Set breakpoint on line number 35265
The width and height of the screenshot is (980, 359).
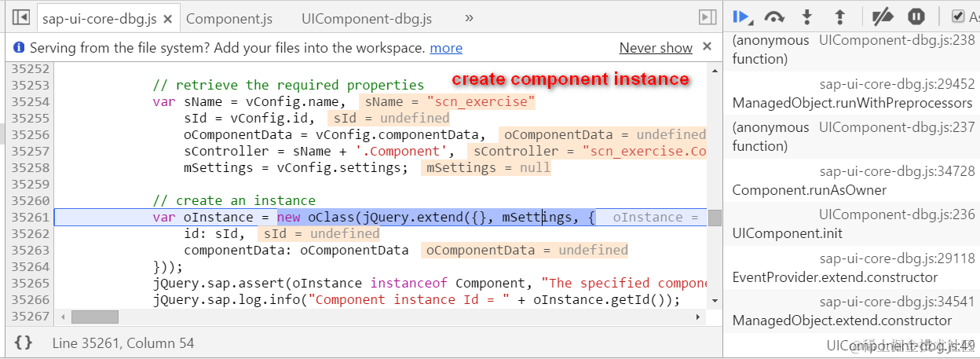(31, 283)
